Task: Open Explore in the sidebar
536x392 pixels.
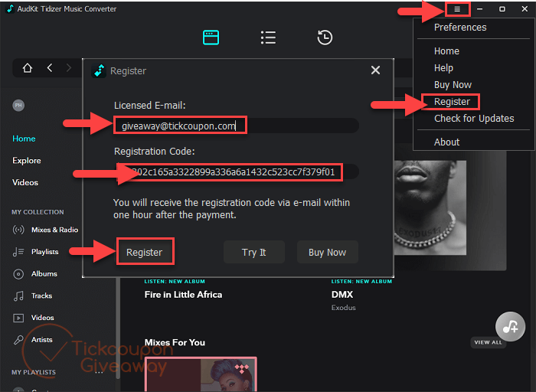Action: coord(27,160)
